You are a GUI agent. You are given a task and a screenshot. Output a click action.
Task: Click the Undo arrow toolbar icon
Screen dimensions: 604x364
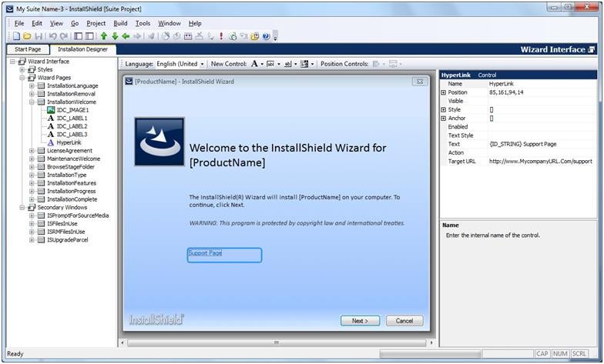52,36
